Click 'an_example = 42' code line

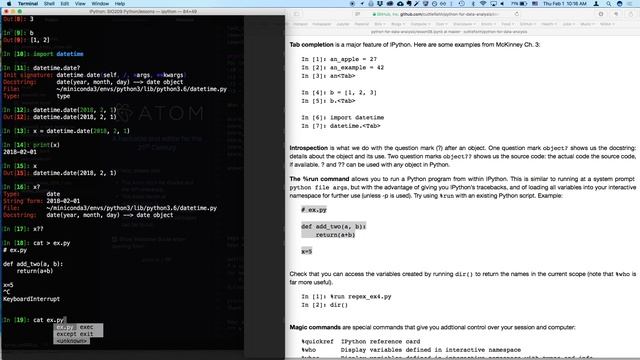[357, 67]
